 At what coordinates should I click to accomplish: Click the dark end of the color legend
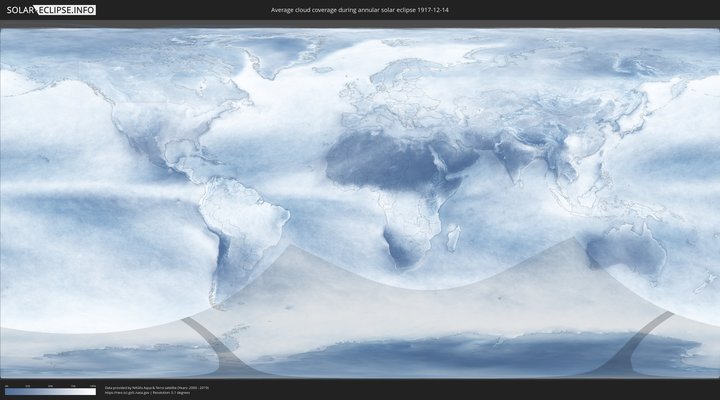[x=8, y=391]
